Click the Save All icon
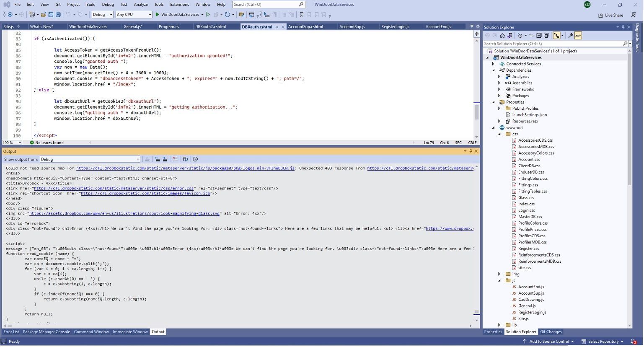 pos(58,15)
